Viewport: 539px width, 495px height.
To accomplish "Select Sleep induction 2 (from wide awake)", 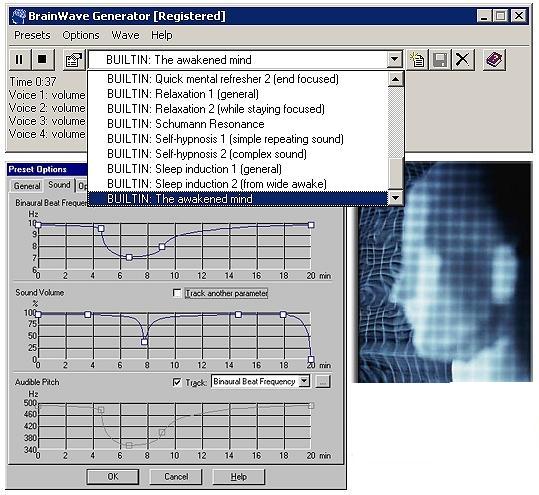I will pos(238,184).
